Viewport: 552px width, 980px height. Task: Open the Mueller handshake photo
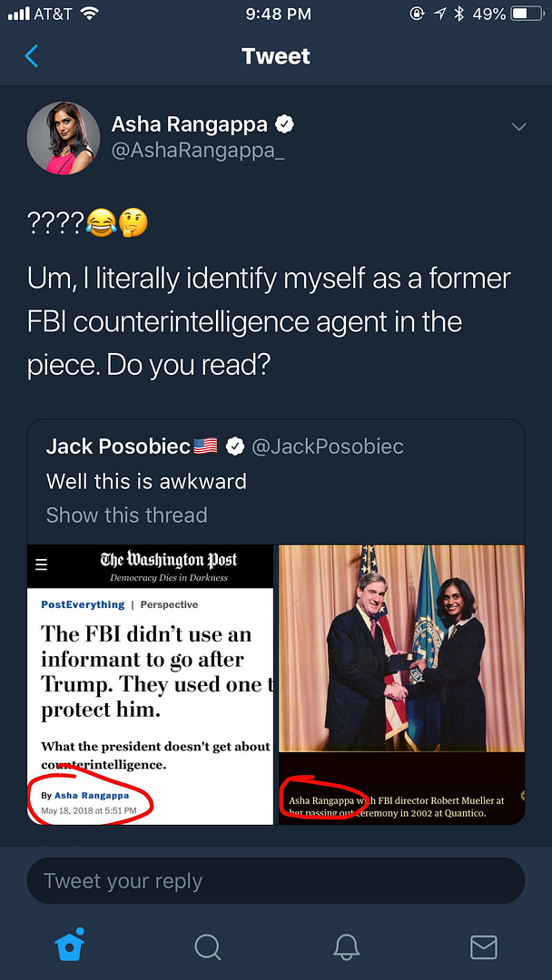401,684
